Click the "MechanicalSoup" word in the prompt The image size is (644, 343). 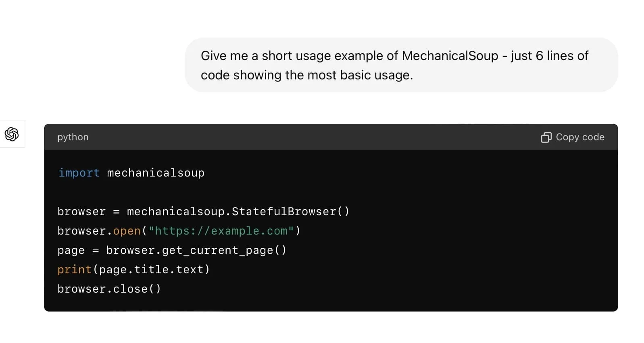pyautogui.click(x=450, y=56)
